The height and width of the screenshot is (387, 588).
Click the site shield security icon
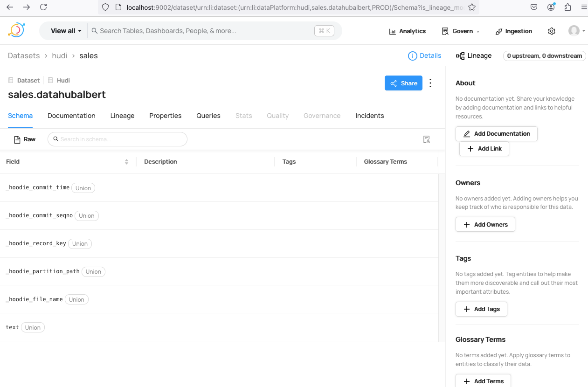[105, 7]
